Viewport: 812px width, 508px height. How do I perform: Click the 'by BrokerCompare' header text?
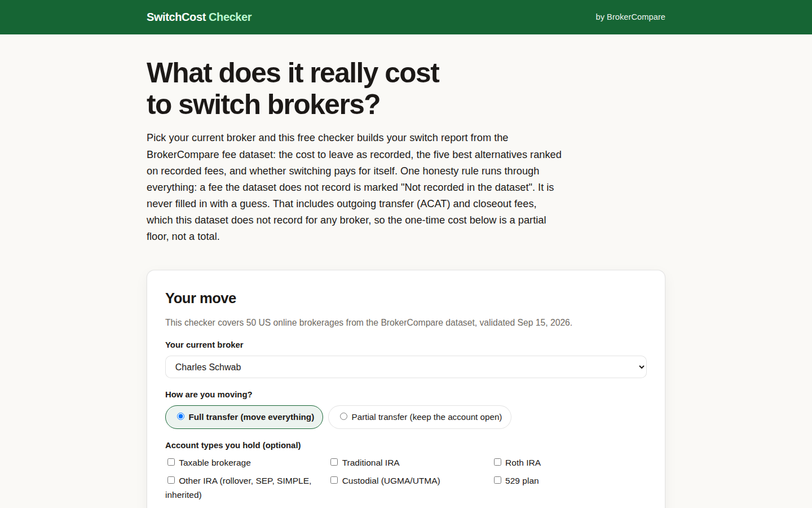[x=630, y=17]
